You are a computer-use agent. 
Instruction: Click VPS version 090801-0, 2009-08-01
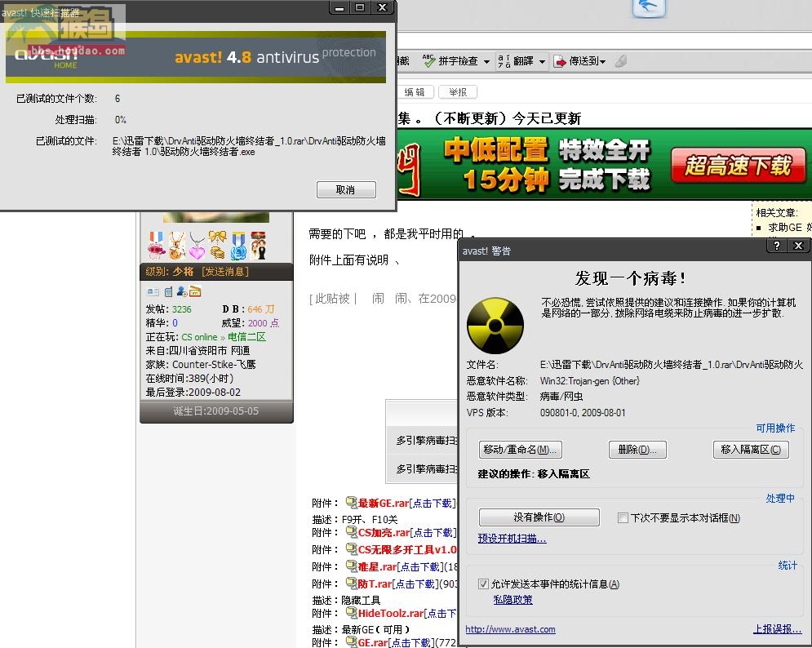pyautogui.click(x=583, y=413)
